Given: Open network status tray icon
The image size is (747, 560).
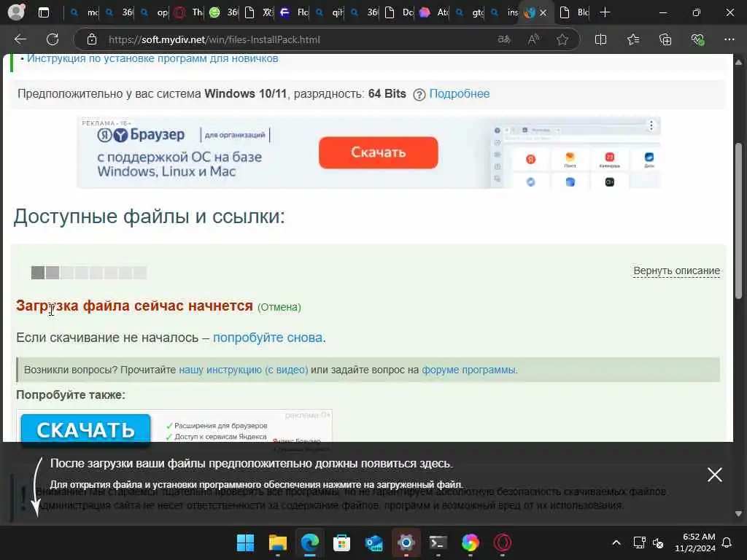Looking at the screenshot, I should click(x=639, y=542).
